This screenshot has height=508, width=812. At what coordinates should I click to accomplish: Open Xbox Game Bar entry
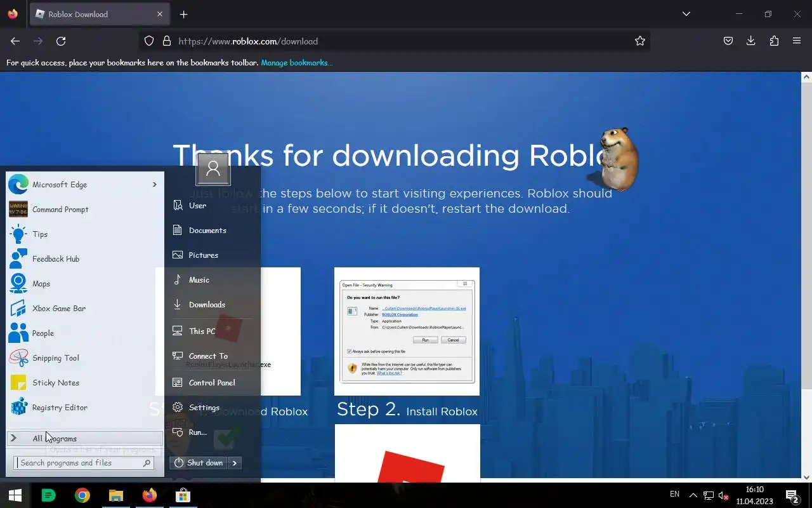84,309
